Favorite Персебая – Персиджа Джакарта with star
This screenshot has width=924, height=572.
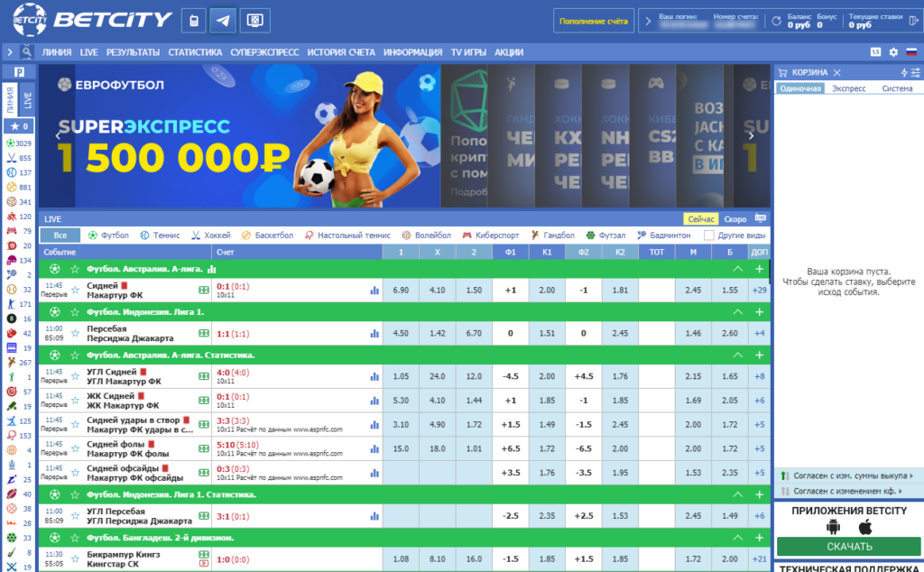[x=75, y=334]
